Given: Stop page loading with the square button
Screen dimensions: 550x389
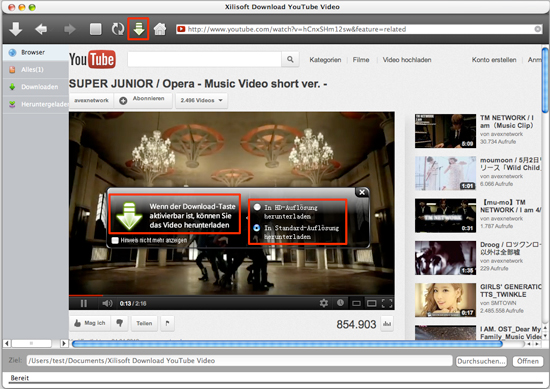Looking at the screenshot, I should click(95, 29).
